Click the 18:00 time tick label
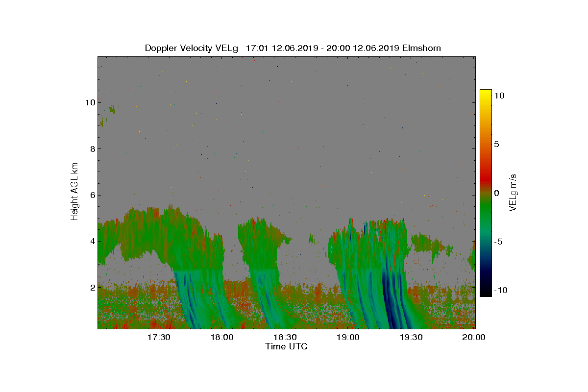This screenshot has height=392, width=588. 222,338
